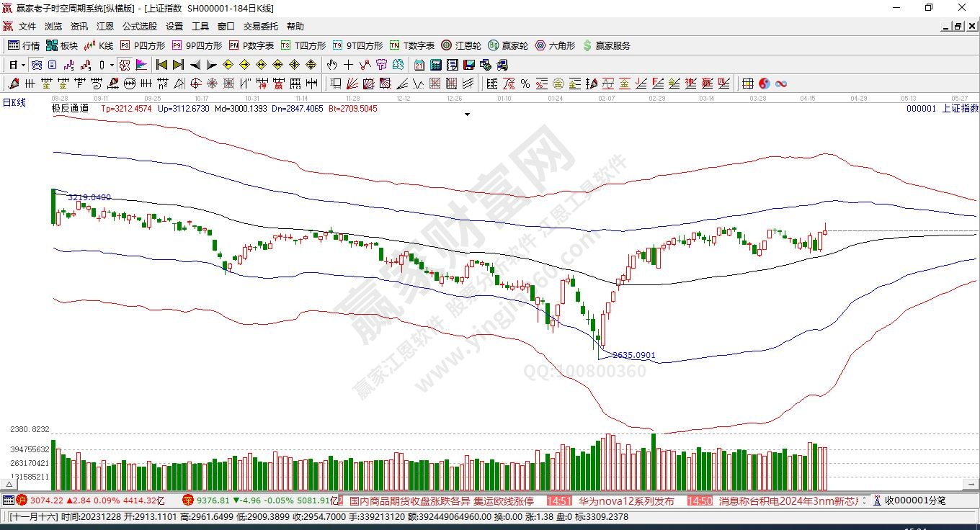Click the yin-yang taiji icon
This screenshot has height=530, width=980.
[x=765, y=84]
